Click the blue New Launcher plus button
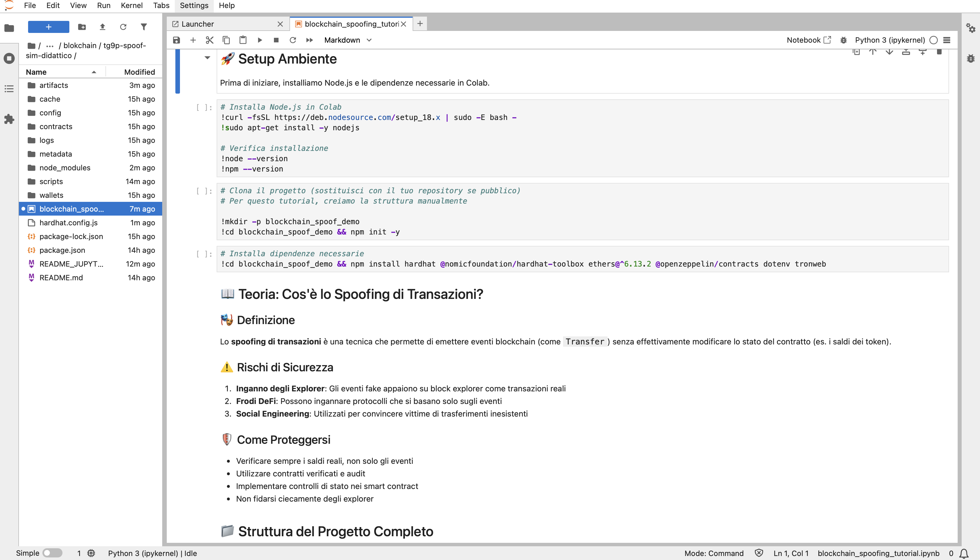The image size is (980, 560). 48,27
